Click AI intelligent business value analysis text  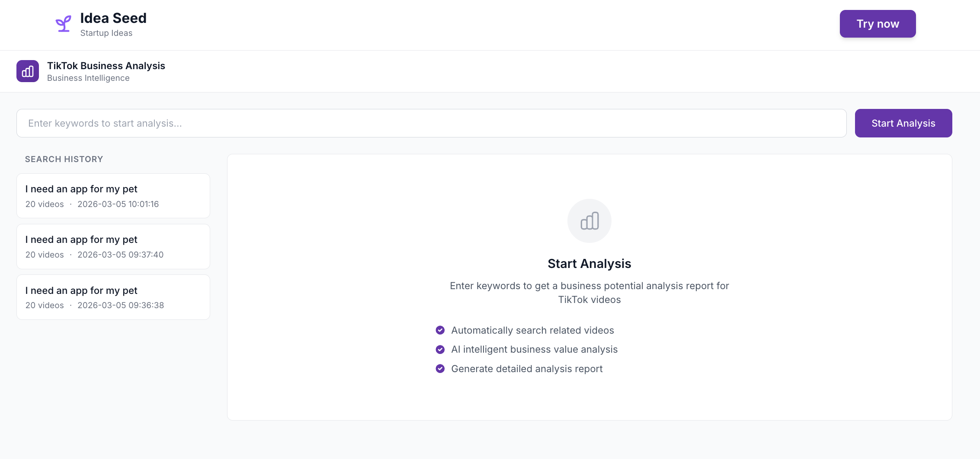click(535, 349)
